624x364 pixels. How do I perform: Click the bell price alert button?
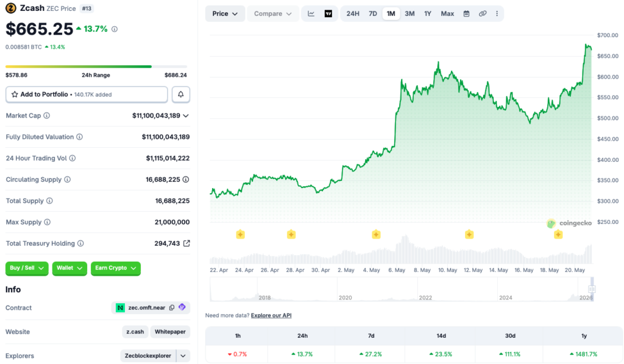click(180, 94)
